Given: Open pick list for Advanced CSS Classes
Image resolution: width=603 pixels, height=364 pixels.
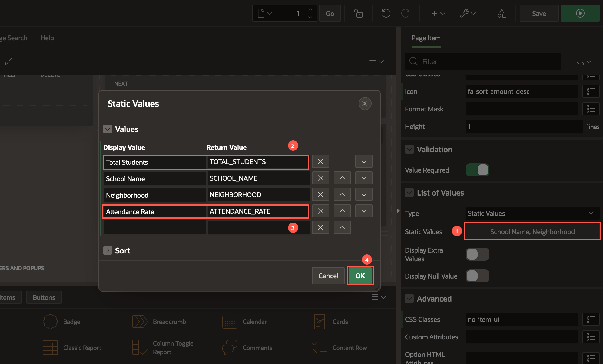Looking at the screenshot, I should coord(591,319).
